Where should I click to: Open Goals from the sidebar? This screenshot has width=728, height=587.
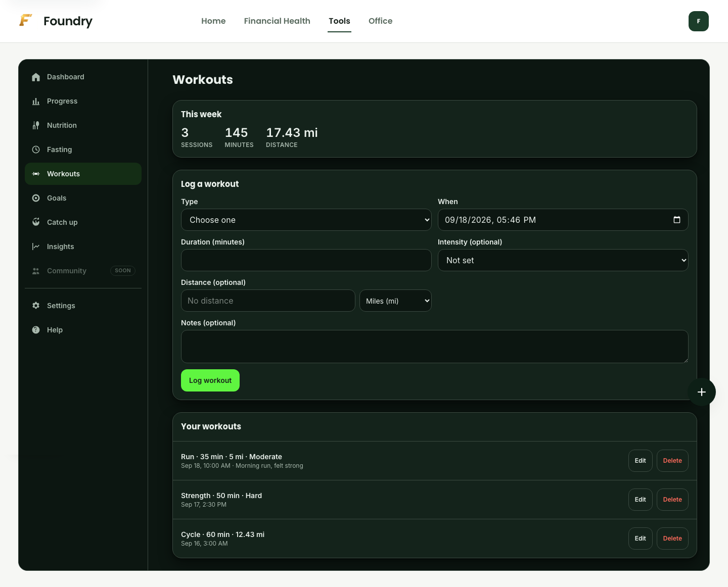click(x=83, y=198)
